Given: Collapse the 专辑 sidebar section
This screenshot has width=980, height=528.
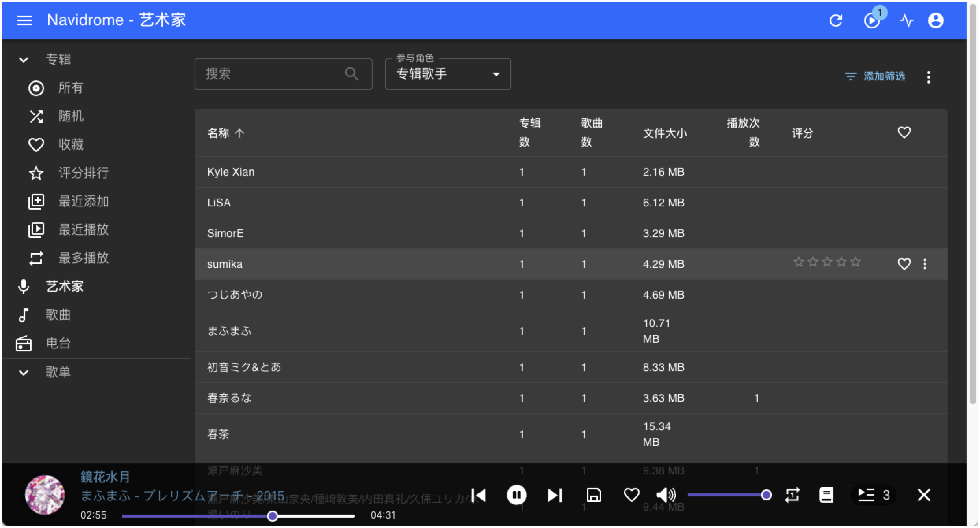Looking at the screenshot, I should (24, 59).
